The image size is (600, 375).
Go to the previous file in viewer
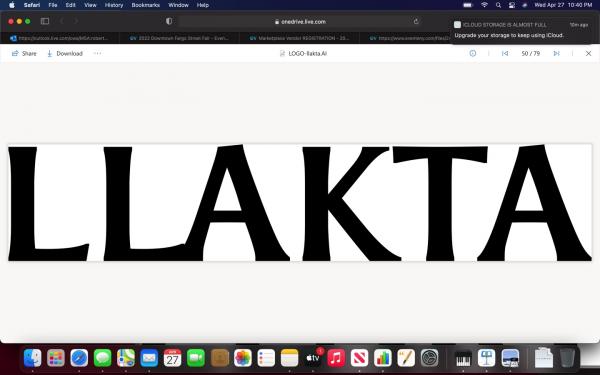click(505, 53)
